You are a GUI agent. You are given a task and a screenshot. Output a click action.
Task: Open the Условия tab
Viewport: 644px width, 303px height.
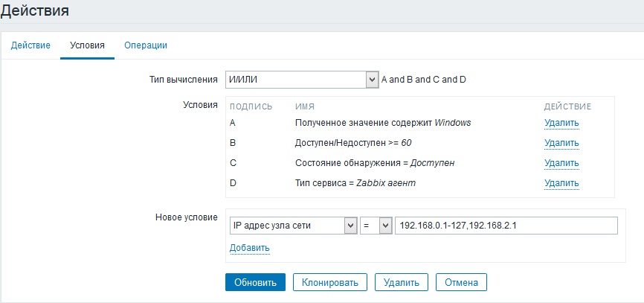(x=87, y=45)
